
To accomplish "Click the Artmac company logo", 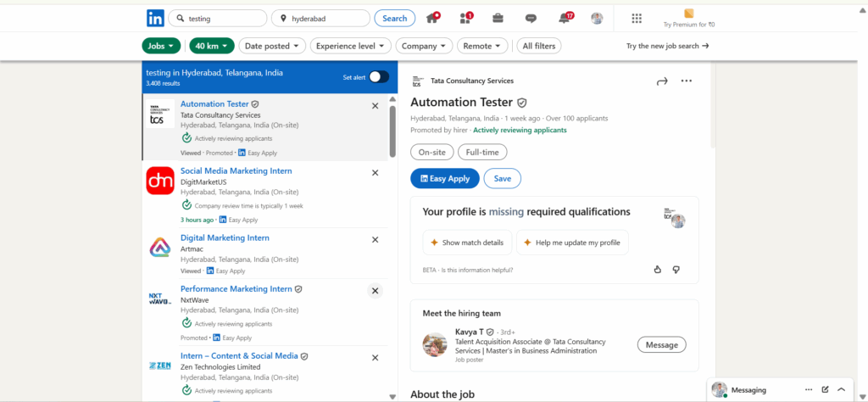I will [x=160, y=248].
